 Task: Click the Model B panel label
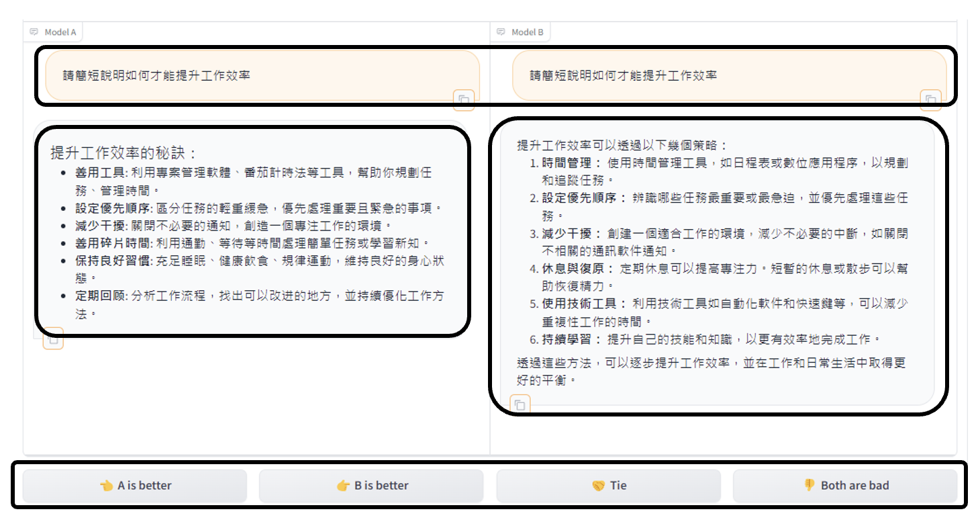527,32
